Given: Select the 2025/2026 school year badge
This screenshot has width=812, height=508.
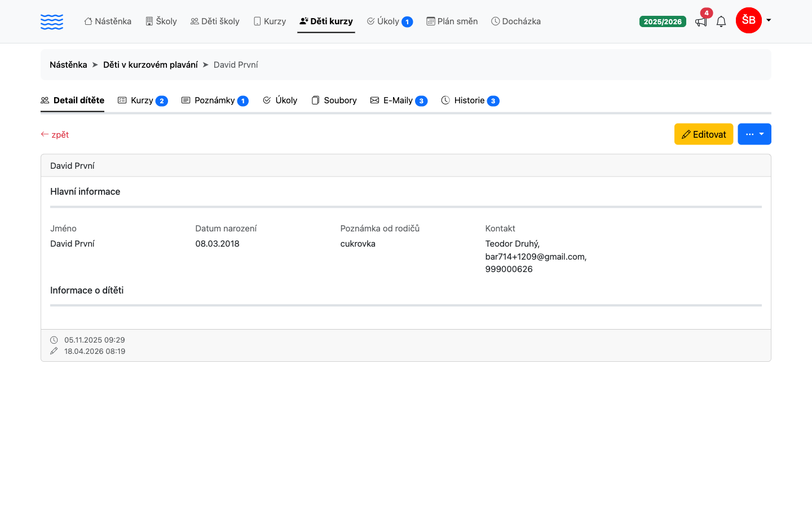Looking at the screenshot, I should pyautogui.click(x=663, y=21).
